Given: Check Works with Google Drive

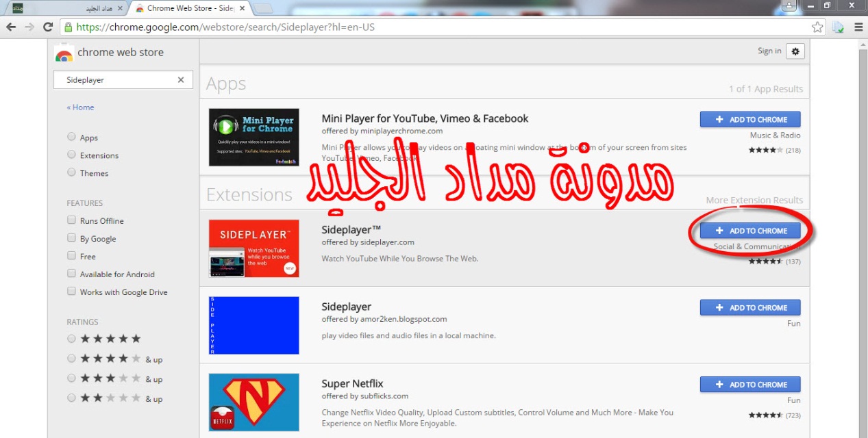Looking at the screenshot, I should coord(71,292).
